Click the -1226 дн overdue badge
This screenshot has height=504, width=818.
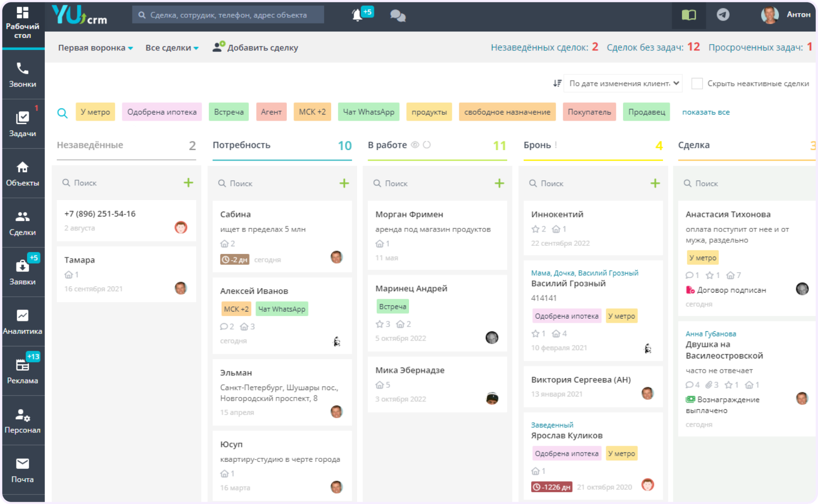coord(551,487)
